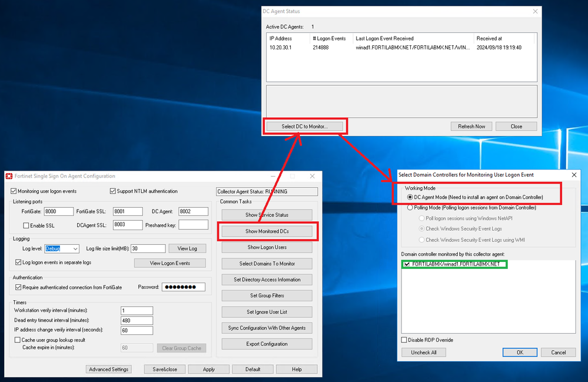Enable Cache user group lookup result

17,340
